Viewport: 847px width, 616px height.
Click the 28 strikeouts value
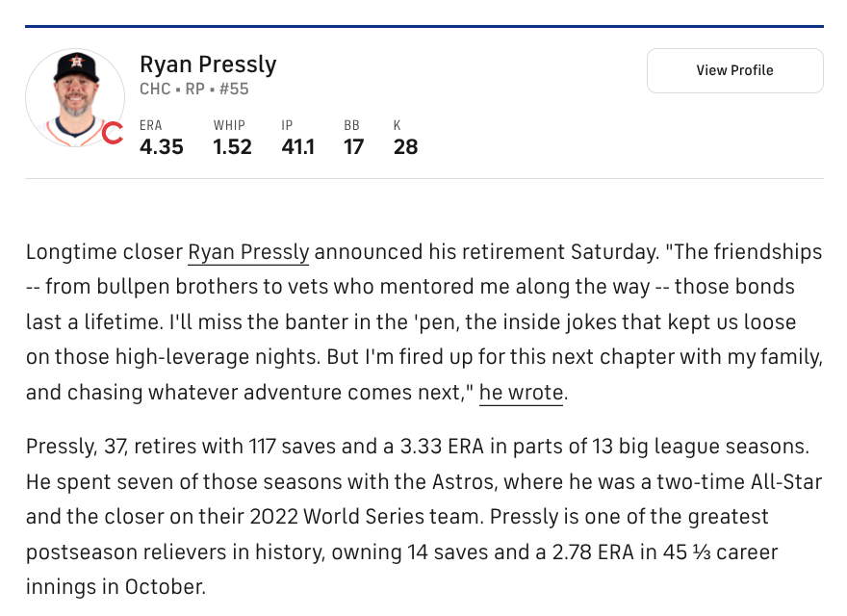click(405, 147)
